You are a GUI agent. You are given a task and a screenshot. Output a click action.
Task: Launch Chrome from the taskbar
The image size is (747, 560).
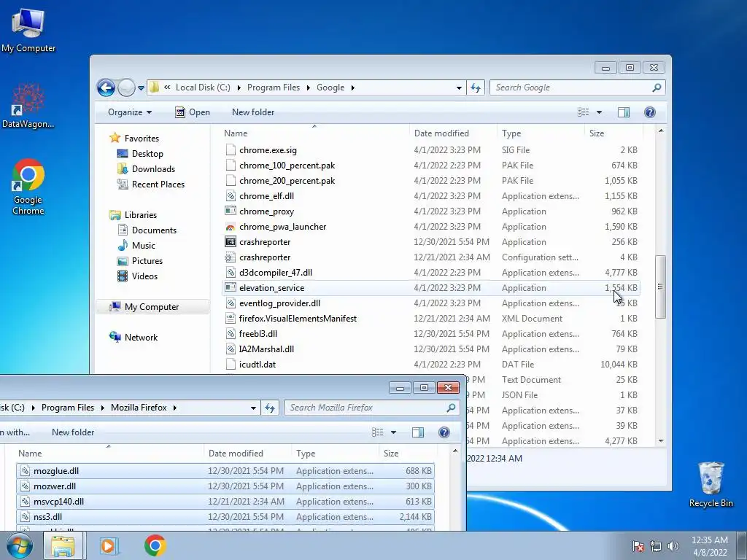(155, 545)
